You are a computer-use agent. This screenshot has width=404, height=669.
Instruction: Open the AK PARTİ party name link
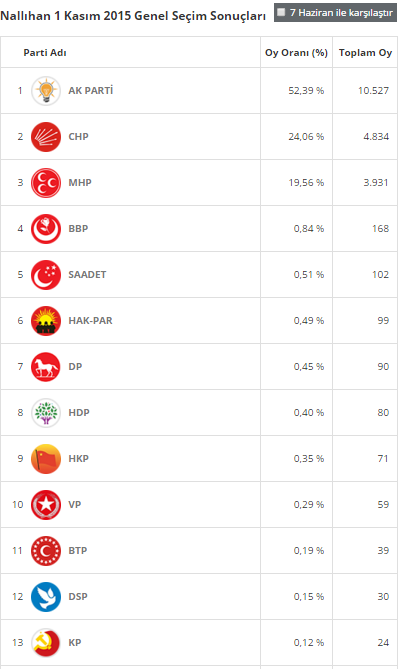pos(91,90)
